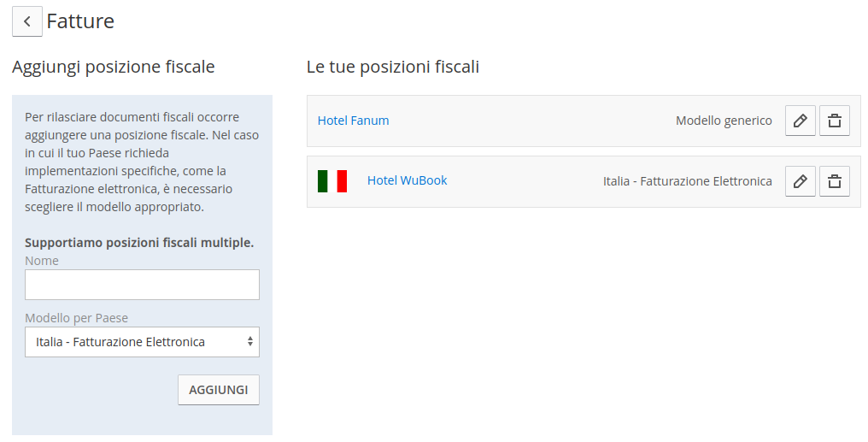The height and width of the screenshot is (442, 868).
Task: Click the Aggiungi posizione fiscale heading
Action: (x=113, y=67)
